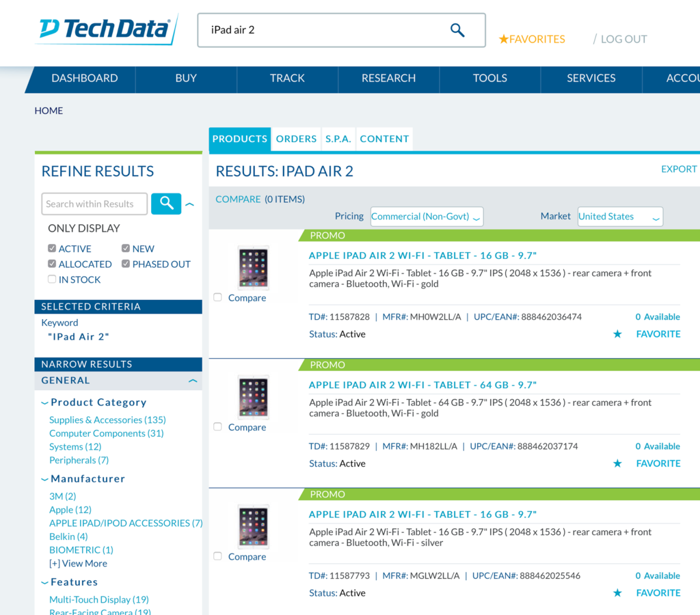700x615 pixels.
Task: Collapse the GENERAL narrow results section
Action: point(193,381)
